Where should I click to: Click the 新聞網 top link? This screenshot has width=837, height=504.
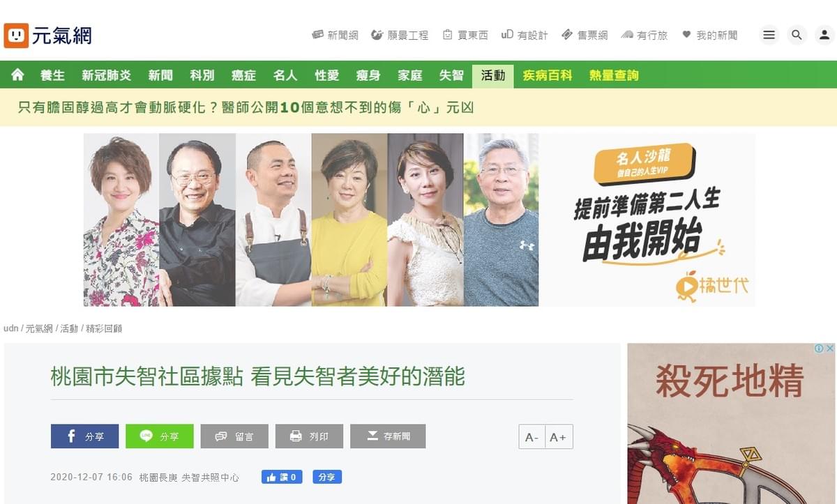[x=335, y=35]
